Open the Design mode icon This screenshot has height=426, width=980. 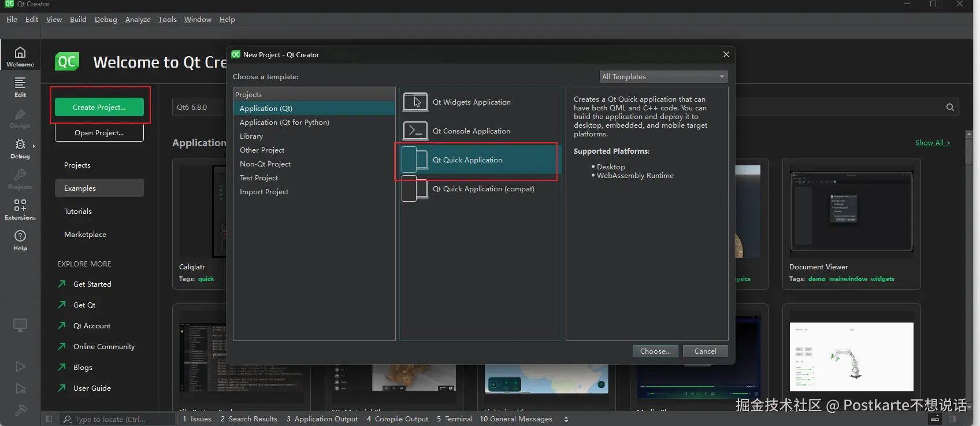20,118
